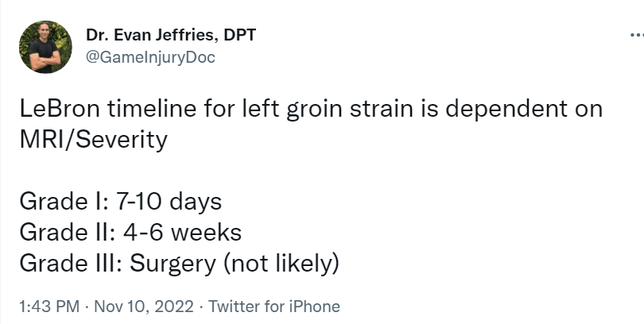Click the (not likely) text

[x=281, y=264]
